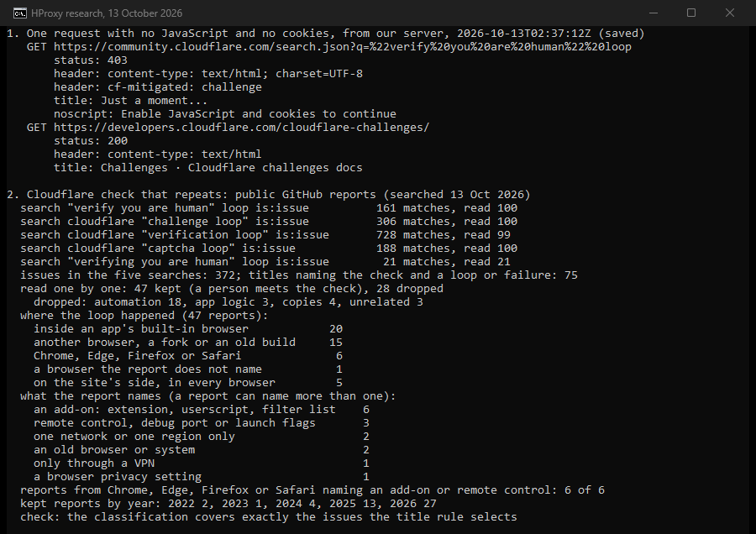The height and width of the screenshot is (534, 756).
Task: Click heading "2. Cloudflare check that repeats"
Action: [x=269, y=195]
